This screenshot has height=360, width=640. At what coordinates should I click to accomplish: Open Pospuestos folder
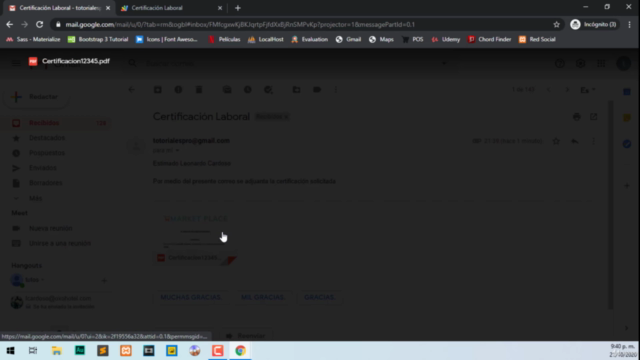[47, 153]
